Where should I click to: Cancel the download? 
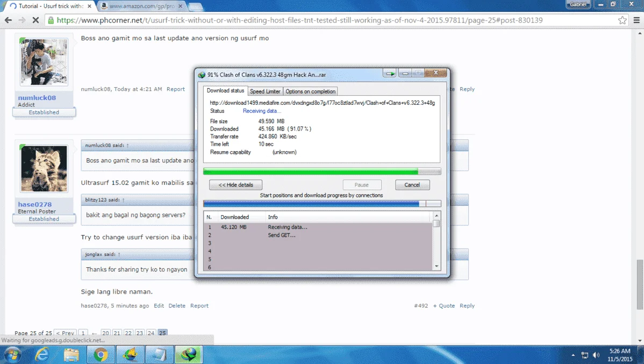coord(412,185)
